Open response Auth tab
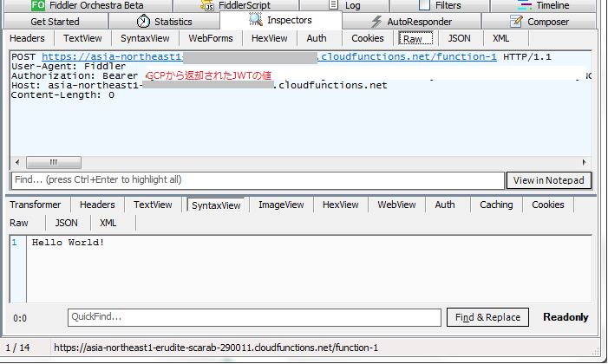The height and width of the screenshot is (364, 608). tap(445, 205)
